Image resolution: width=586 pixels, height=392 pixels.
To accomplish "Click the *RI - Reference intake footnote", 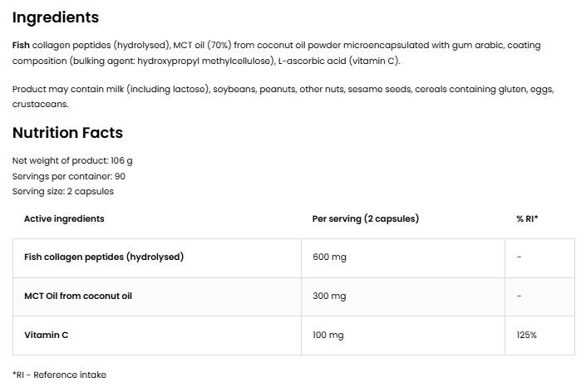I will 59,375.
